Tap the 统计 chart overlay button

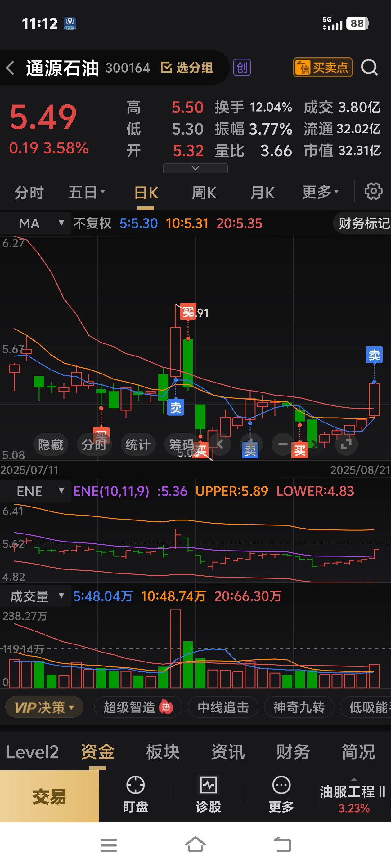(138, 445)
